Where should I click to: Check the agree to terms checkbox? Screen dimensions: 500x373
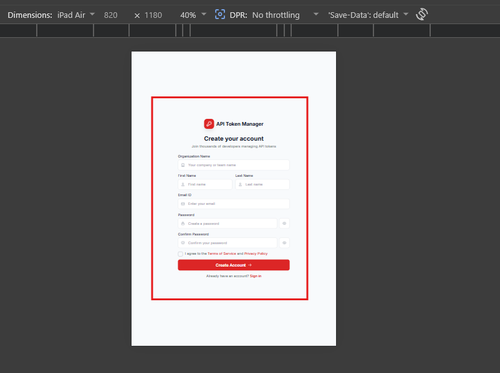pos(180,254)
